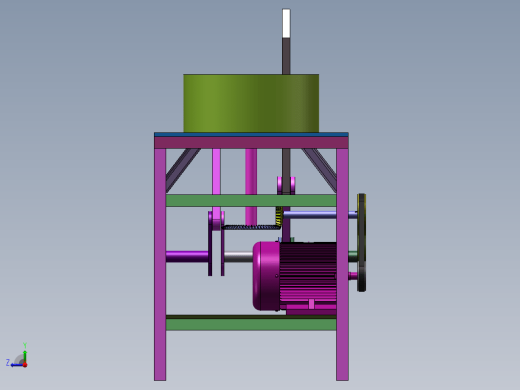Select the horizontal toothed rack

pos(250,227)
